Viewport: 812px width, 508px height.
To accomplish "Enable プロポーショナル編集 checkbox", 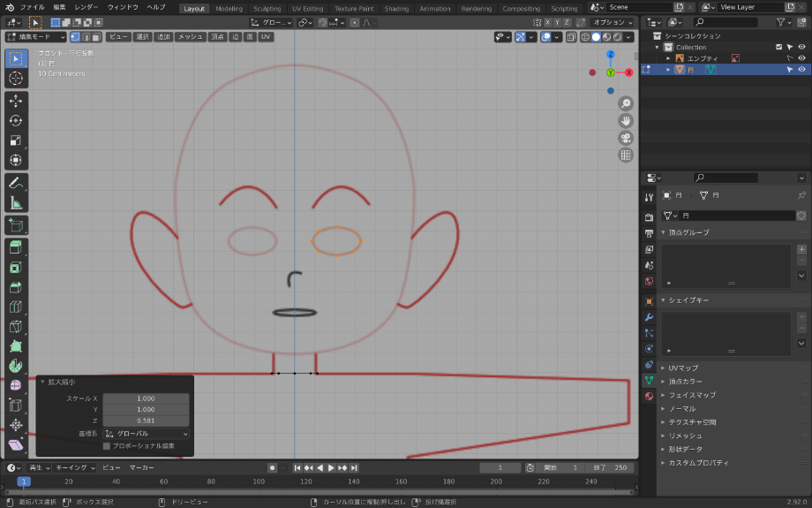I will [108, 446].
